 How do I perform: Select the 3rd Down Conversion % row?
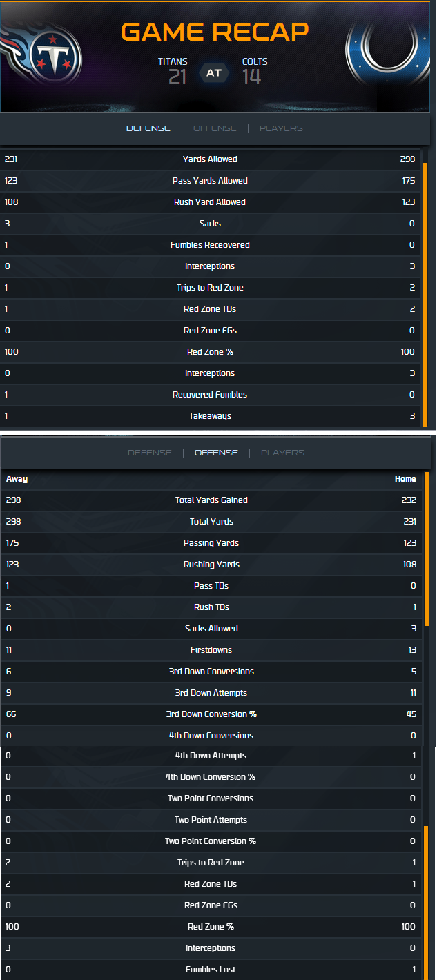(x=211, y=714)
